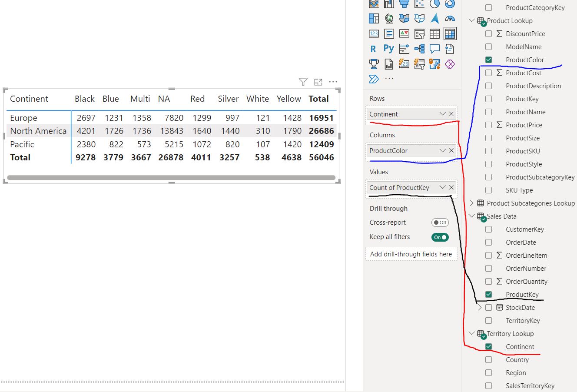The image size is (577, 392).
Task: Choose the Python visual icon
Action: (x=388, y=49)
